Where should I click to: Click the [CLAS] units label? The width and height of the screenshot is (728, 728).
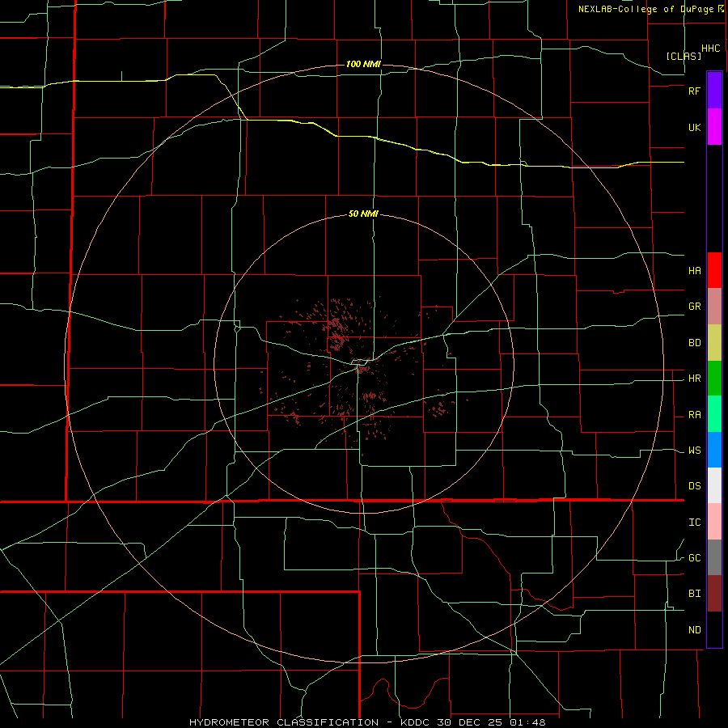[684, 56]
